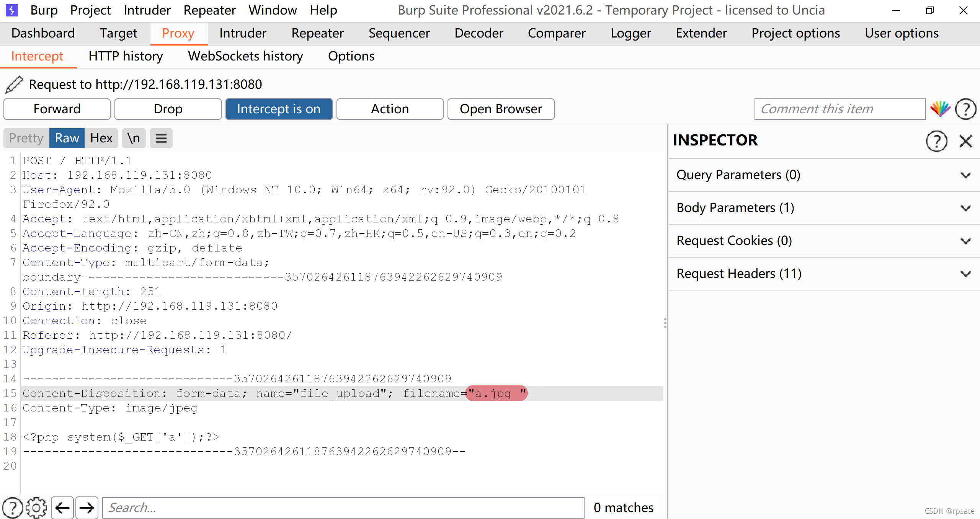Open the proxy Options sub-tab
Viewport: 980px width, 519px height.
click(351, 56)
